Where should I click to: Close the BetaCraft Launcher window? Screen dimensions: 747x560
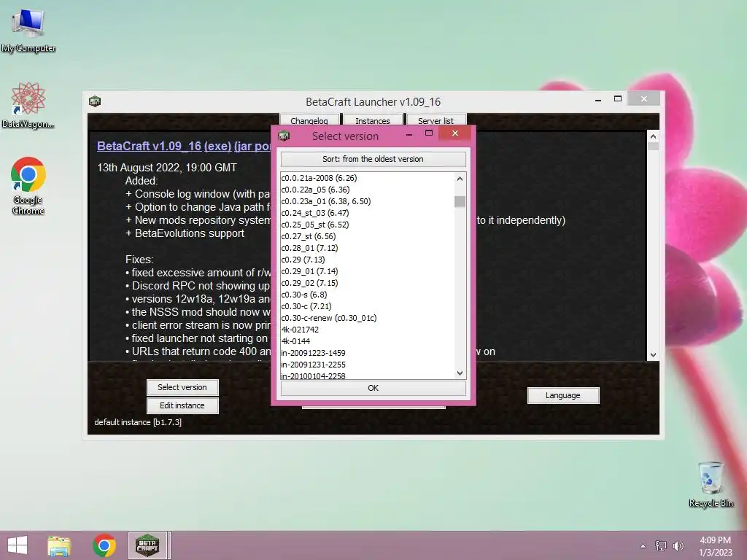tap(644, 98)
